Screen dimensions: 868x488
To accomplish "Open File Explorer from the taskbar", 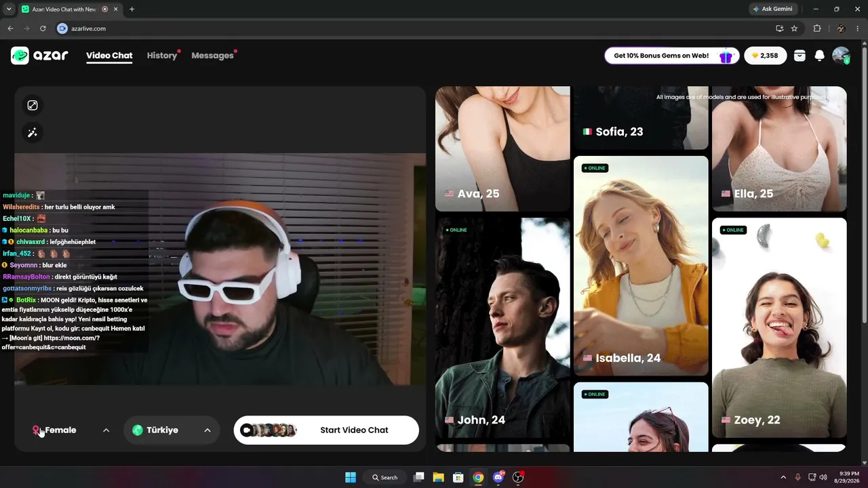I will [438, 477].
